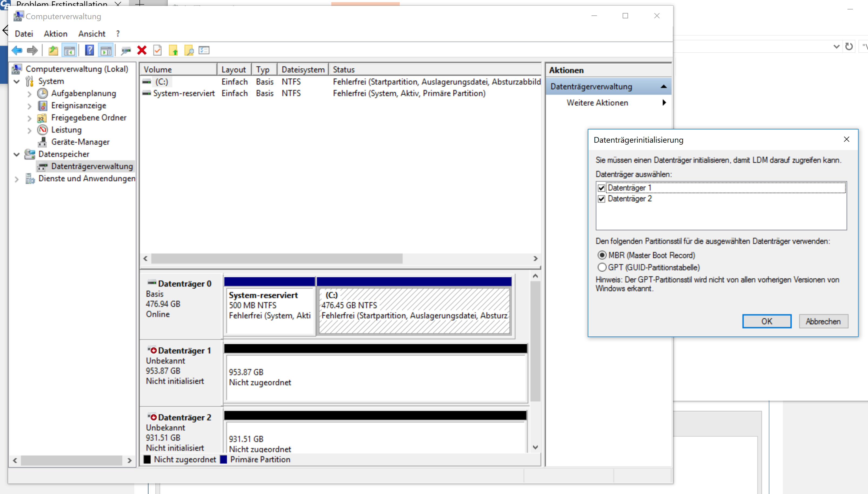Uncheck the Datenträger 2 checkbox

[x=601, y=199]
